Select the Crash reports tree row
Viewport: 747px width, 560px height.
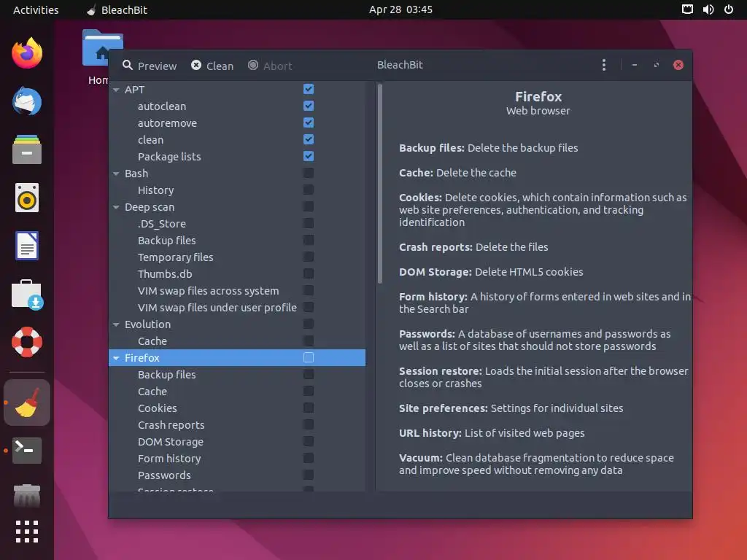(x=237, y=425)
